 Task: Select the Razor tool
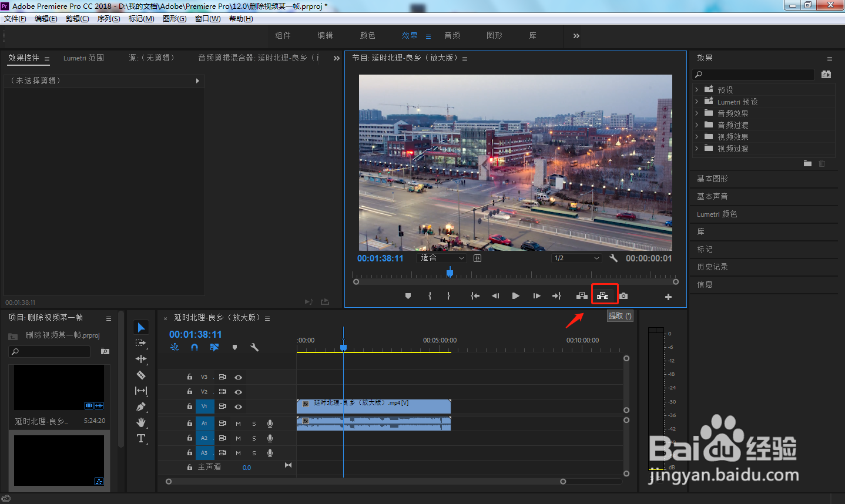(141, 375)
